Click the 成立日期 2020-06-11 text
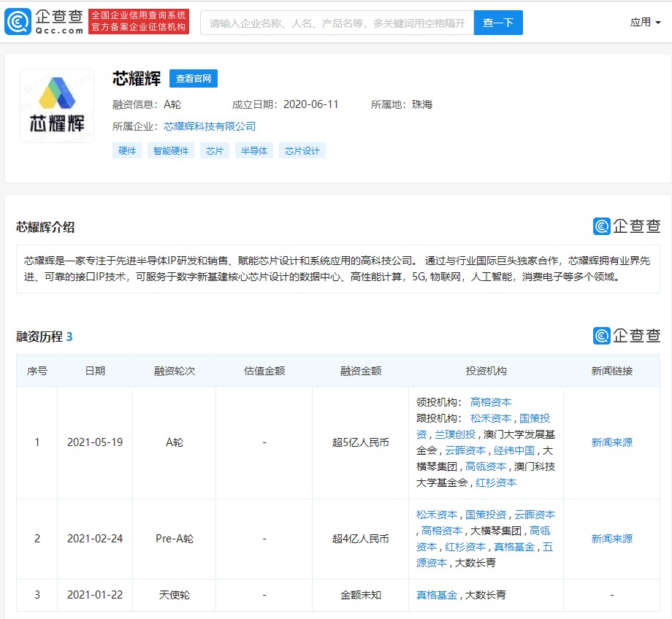The height and width of the screenshot is (619, 672). click(x=285, y=104)
